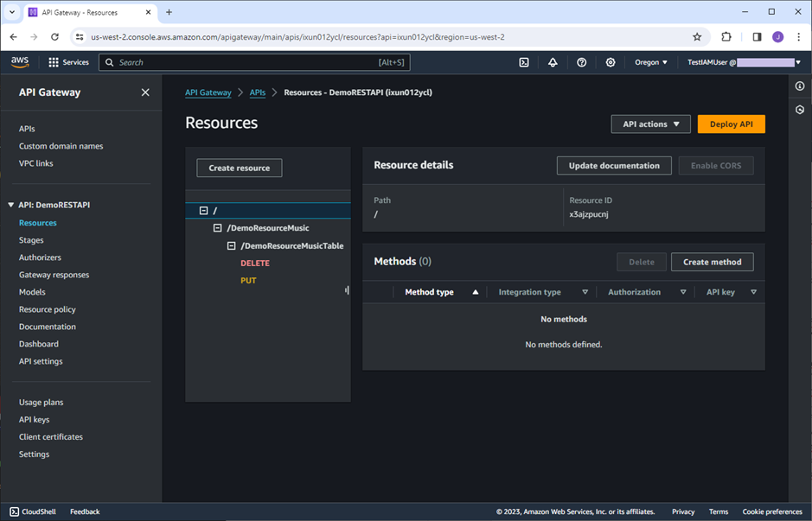The height and width of the screenshot is (521, 812).
Task: Click the Create resource button
Action: (240, 168)
